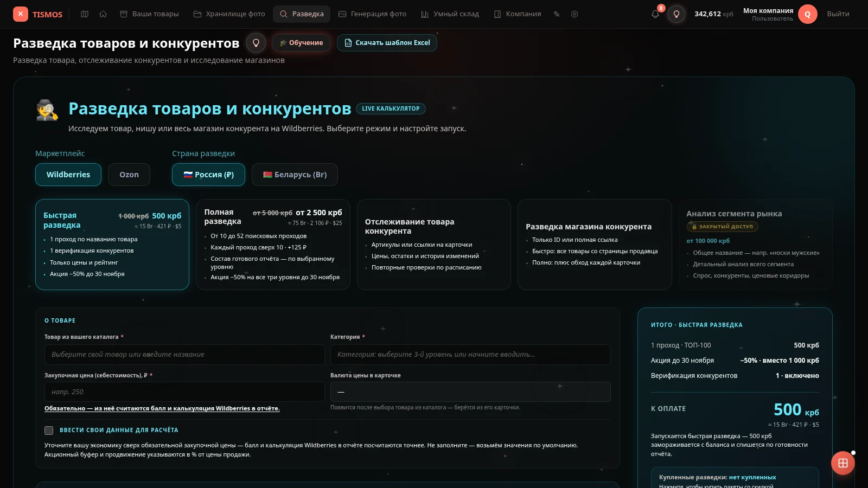Open Умный склад menu item
The height and width of the screenshot is (488, 868).
(450, 14)
